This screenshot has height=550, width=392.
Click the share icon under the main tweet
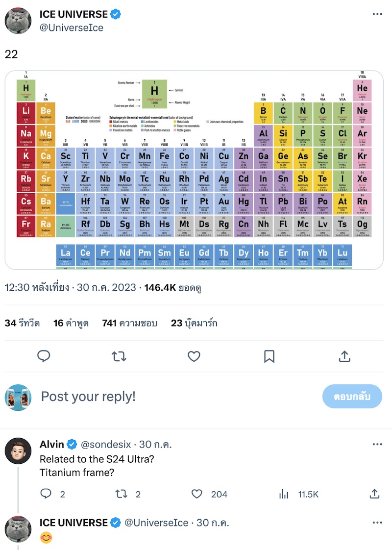[344, 356]
